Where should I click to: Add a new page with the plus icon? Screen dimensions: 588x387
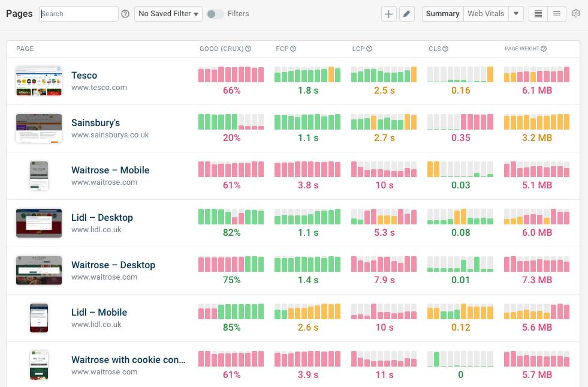pos(388,13)
